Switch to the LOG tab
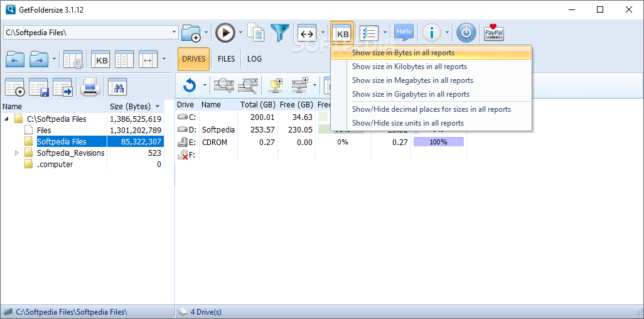Image resolution: width=644 pixels, height=319 pixels. click(254, 59)
